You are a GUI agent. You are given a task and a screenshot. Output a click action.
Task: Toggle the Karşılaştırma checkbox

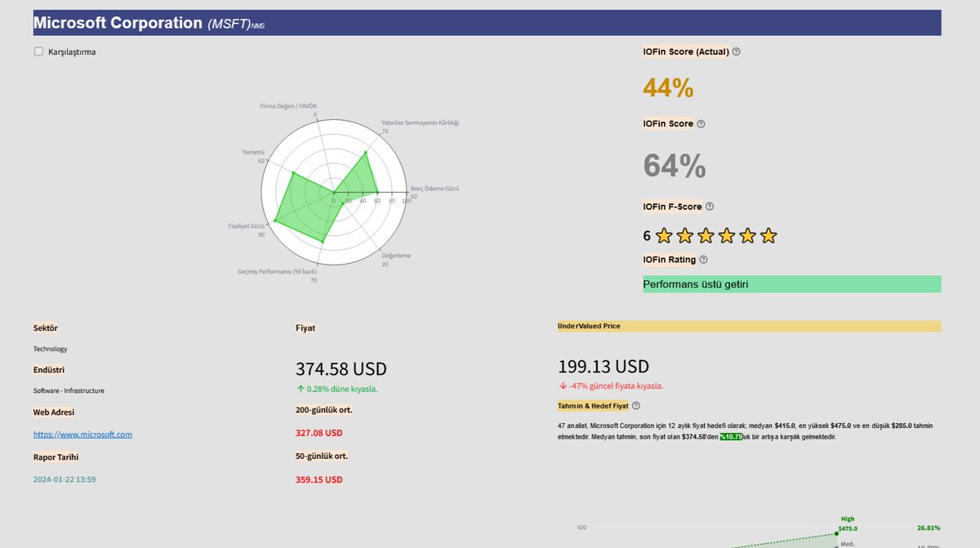tap(38, 51)
